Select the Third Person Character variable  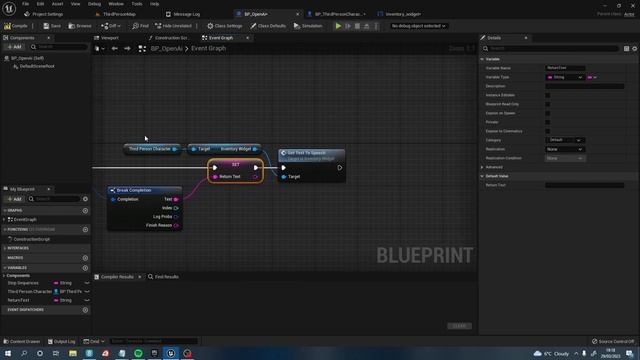(29, 292)
